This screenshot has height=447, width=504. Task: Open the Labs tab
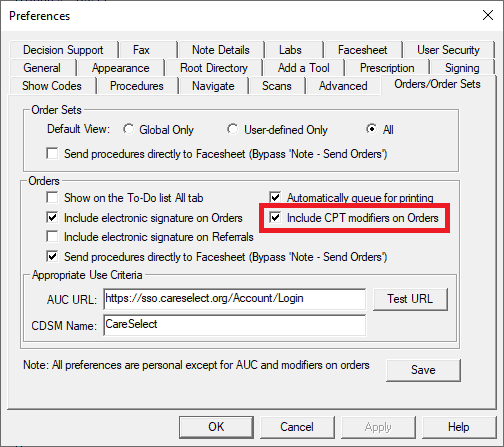(x=290, y=50)
